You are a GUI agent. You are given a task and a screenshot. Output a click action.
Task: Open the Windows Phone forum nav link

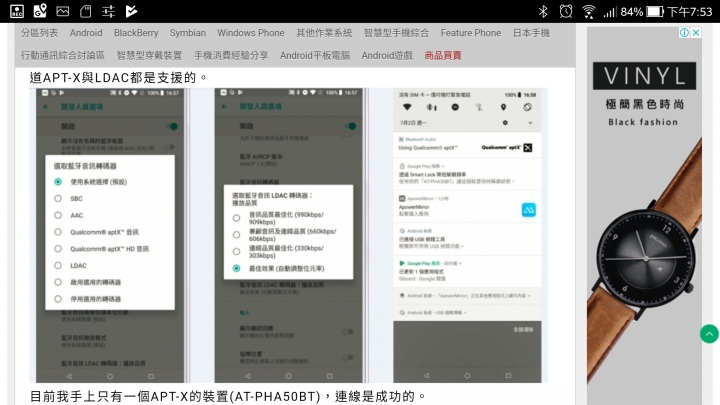click(251, 33)
